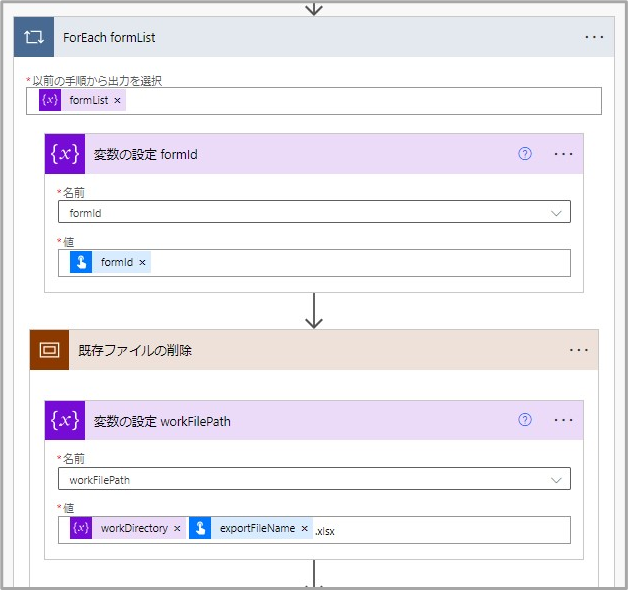Expand the workFilePath name dropdown
Image resolution: width=628 pixels, height=590 pixels.
click(x=557, y=479)
